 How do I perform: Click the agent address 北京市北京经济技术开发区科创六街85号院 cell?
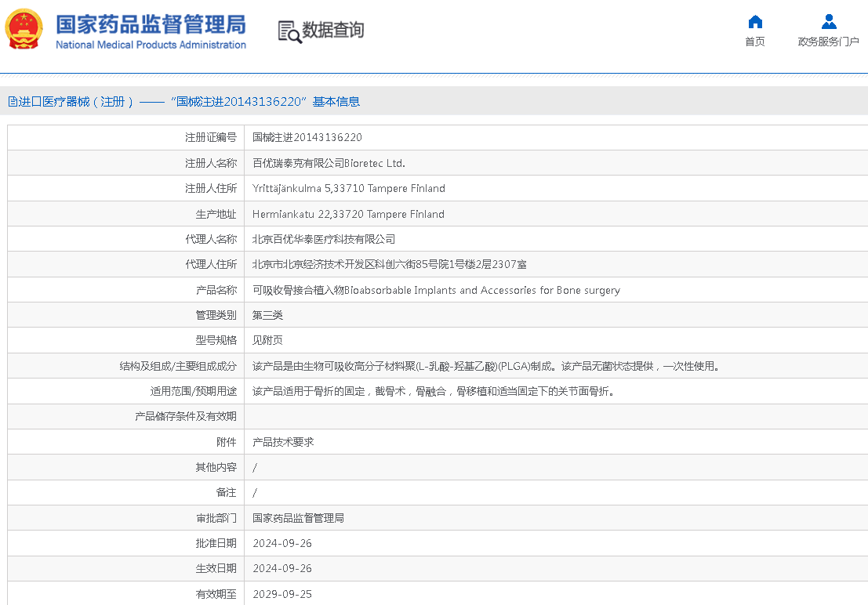click(390, 265)
